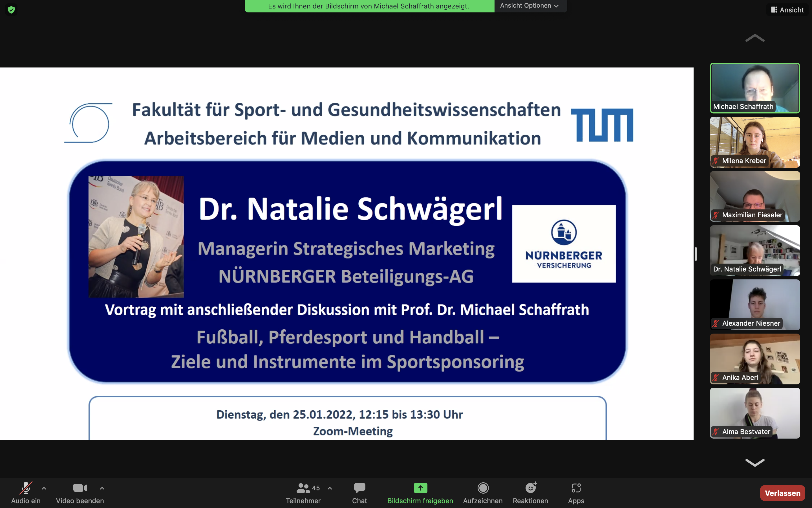Click Bildschirm freigeben share screen button
812x508 pixels.
point(420,493)
